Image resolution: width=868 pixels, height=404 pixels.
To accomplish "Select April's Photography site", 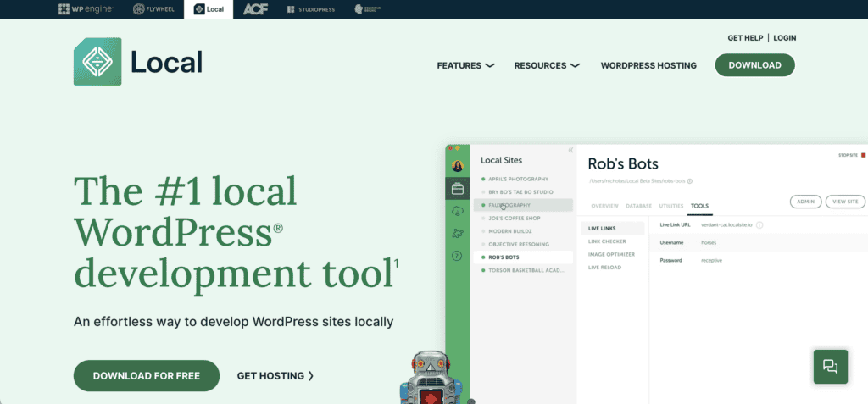I will 523,179.
